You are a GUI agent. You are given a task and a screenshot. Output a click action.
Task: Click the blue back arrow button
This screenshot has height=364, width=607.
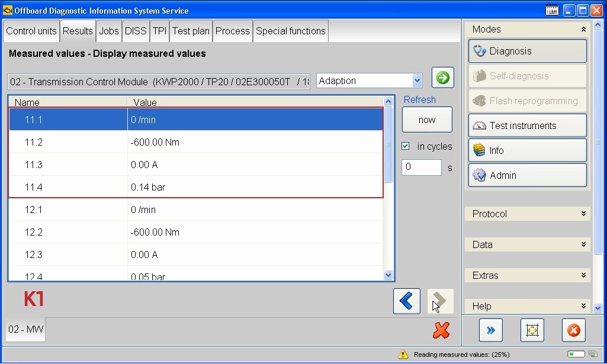pos(406,301)
